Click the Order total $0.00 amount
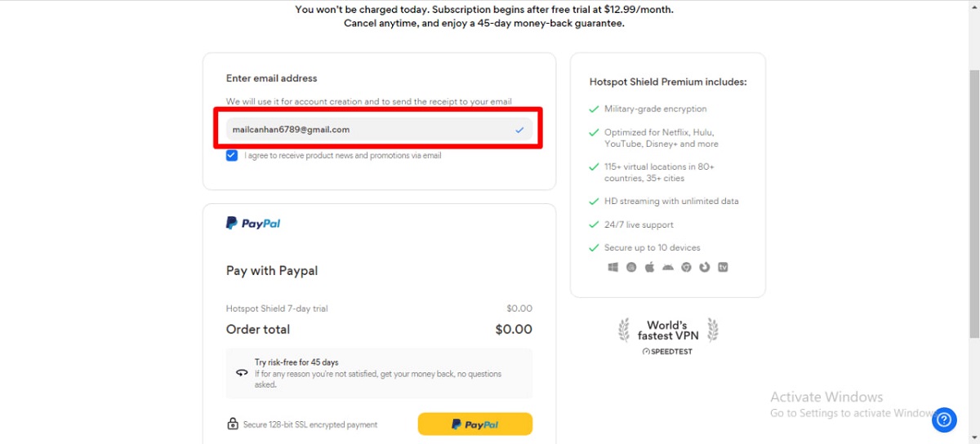Viewport: 980px width, 444px height. point(513,330)
